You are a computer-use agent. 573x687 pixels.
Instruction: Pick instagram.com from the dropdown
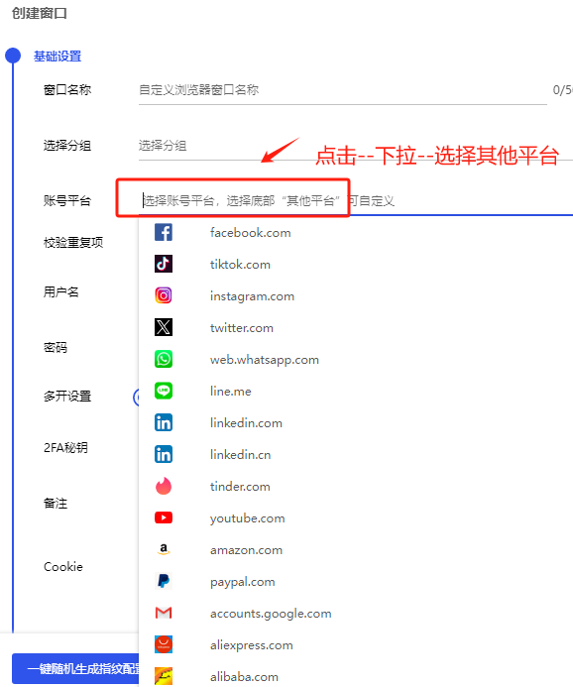click(252, 296)
